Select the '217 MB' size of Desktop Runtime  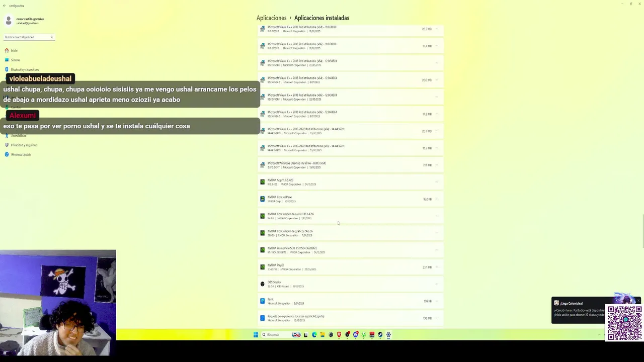tap(427, 165)
